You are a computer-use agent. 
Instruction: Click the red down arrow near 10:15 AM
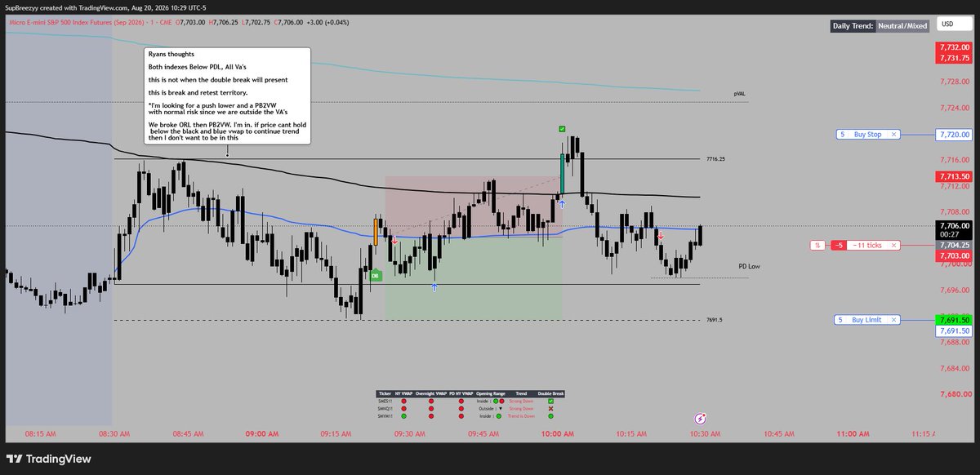coord(661,235)
